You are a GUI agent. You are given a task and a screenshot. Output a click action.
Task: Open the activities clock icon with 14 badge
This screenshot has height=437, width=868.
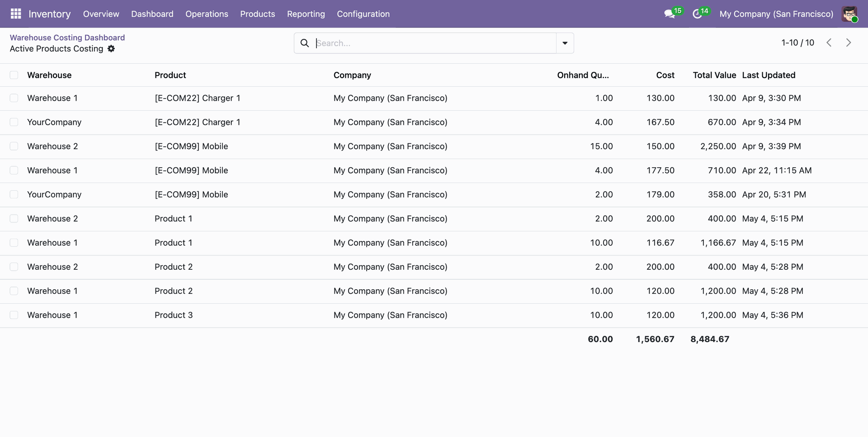[697, 14]
